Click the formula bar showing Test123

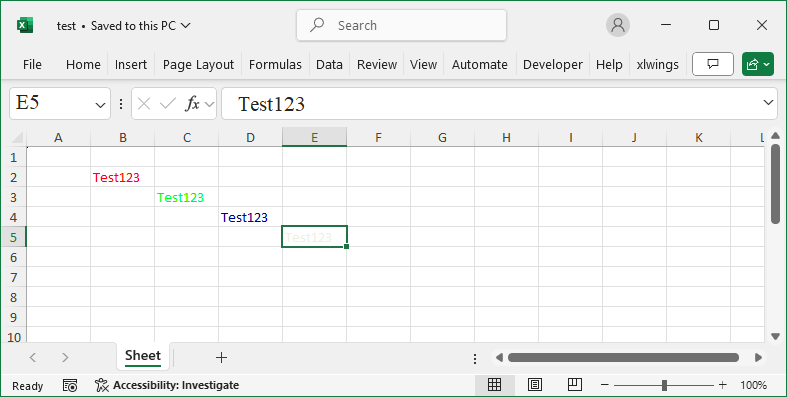tap(499, 104)
